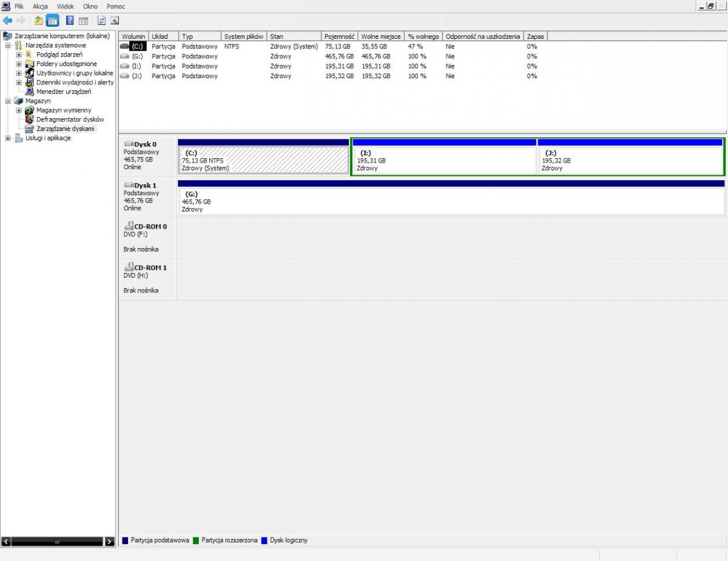This screenshot has height=561, width=728.
Task: Click the Dysk logiczny legend color square
Action: 265,540
